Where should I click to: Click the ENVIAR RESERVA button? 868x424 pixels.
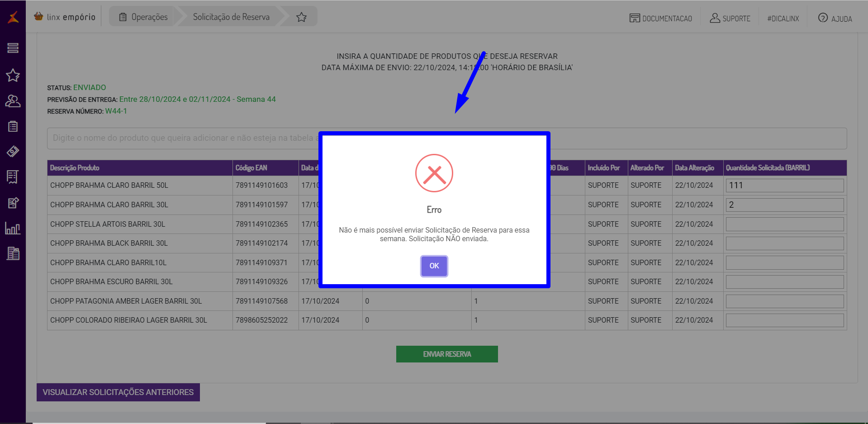447,354
